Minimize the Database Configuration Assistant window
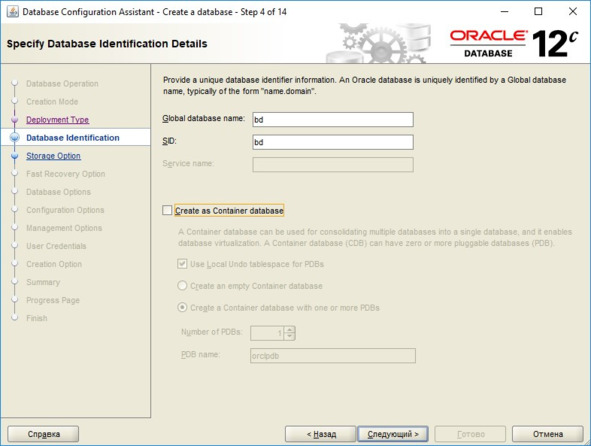This screenshot has height=446, width=591. pyautogui.click(x=504, y=12)
